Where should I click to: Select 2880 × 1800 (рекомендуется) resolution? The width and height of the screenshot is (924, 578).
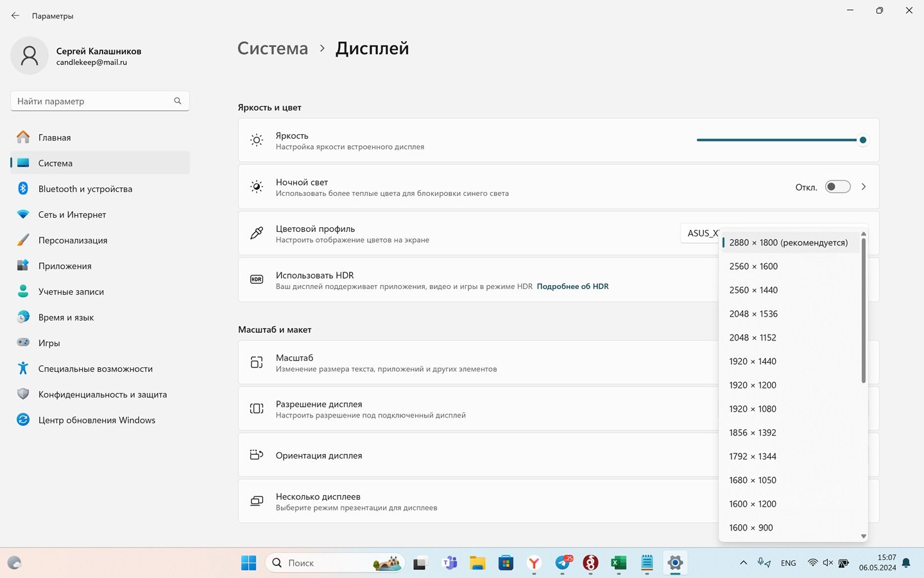(x=791, y=243)
